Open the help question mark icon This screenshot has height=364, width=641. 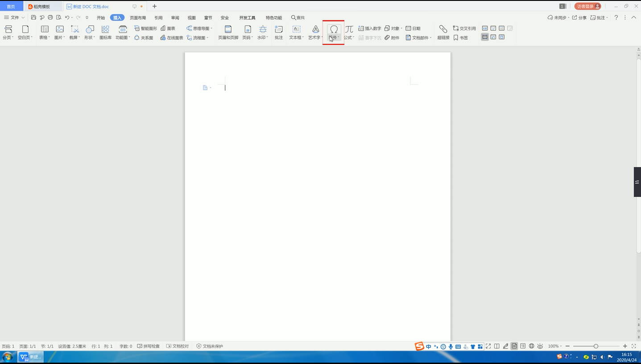(x=616, y=17)
